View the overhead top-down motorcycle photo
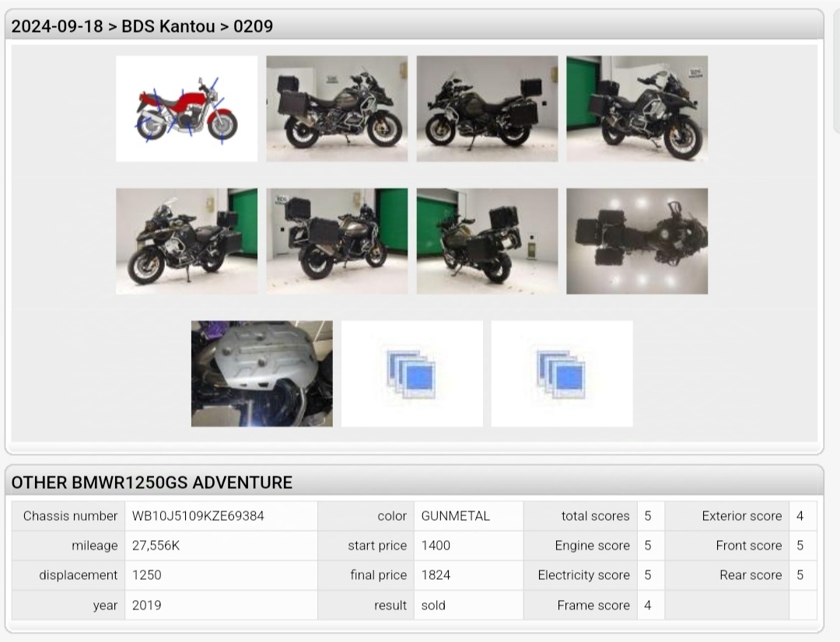Screen dimensions: 840x642 [637, 241]
